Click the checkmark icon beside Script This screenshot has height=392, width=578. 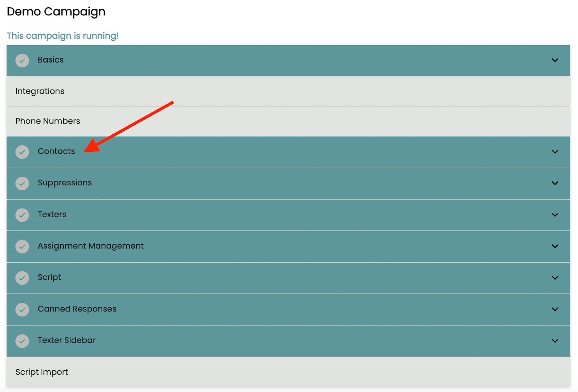22,278
